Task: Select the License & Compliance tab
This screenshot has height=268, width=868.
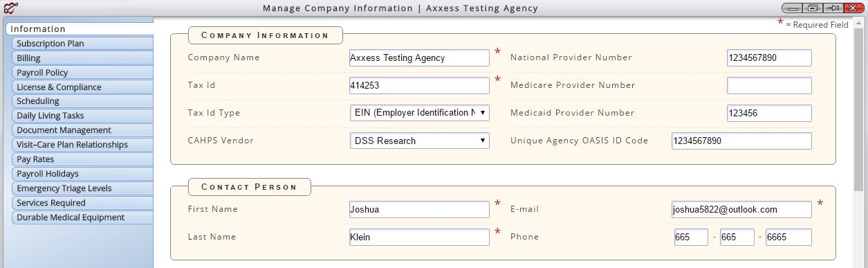Action: [x=82, y=87]
